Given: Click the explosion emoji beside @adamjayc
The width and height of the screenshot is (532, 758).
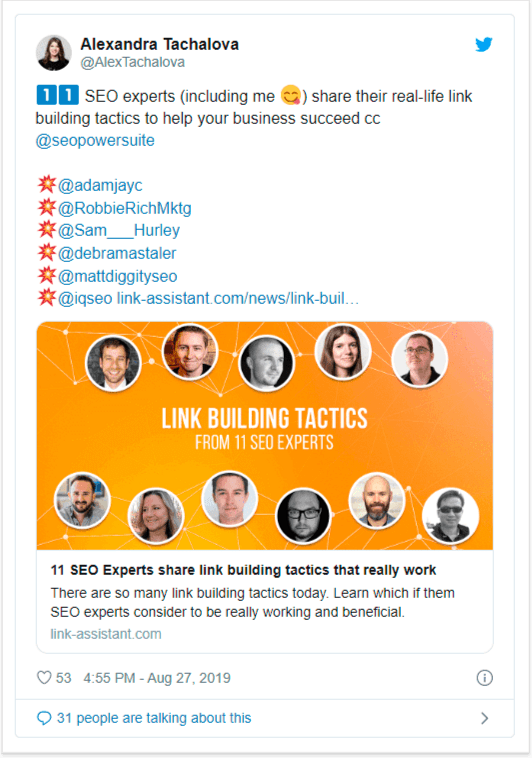Looking at the screenshot, I should [x=46, y=184].
